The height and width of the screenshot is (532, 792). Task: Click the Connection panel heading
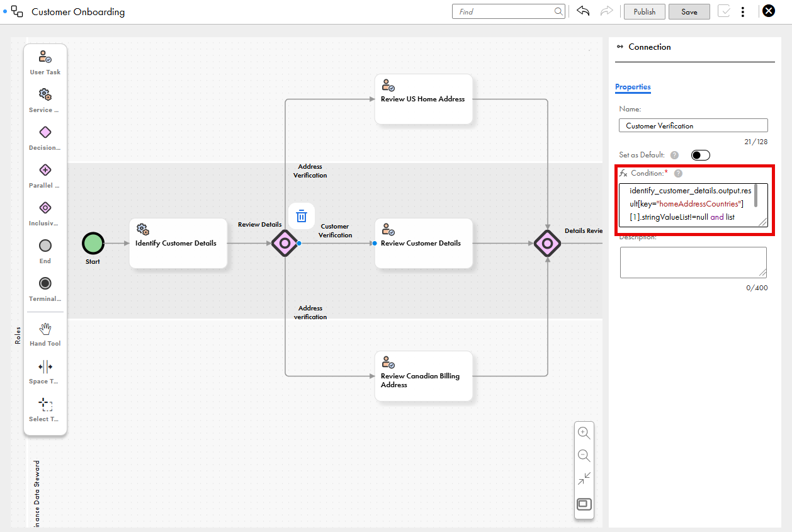pyautogui.click(x=649, y=47)
